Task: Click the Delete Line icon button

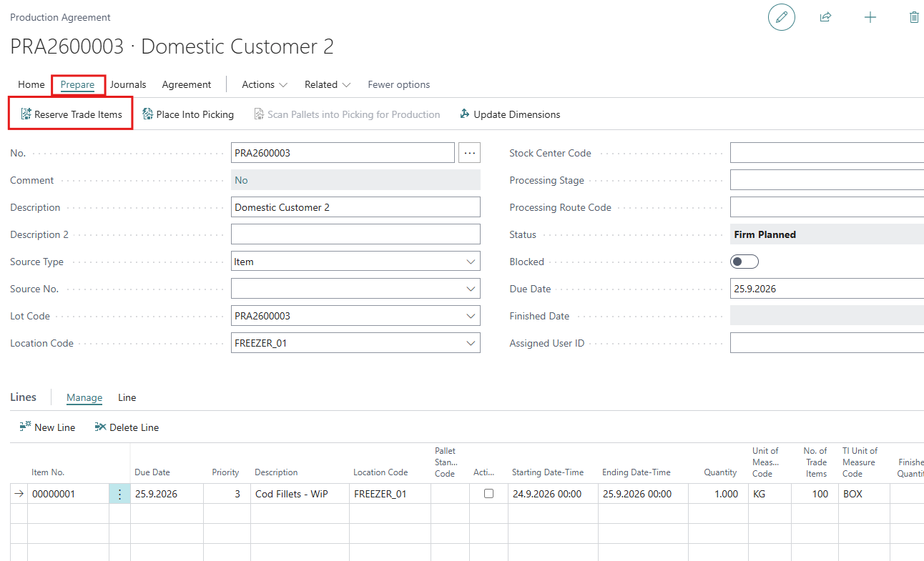Action: (127, 427)
